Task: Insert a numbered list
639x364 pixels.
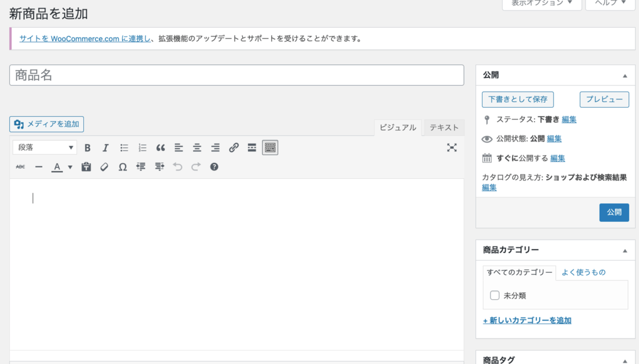Action: click(x=142, y=148)
